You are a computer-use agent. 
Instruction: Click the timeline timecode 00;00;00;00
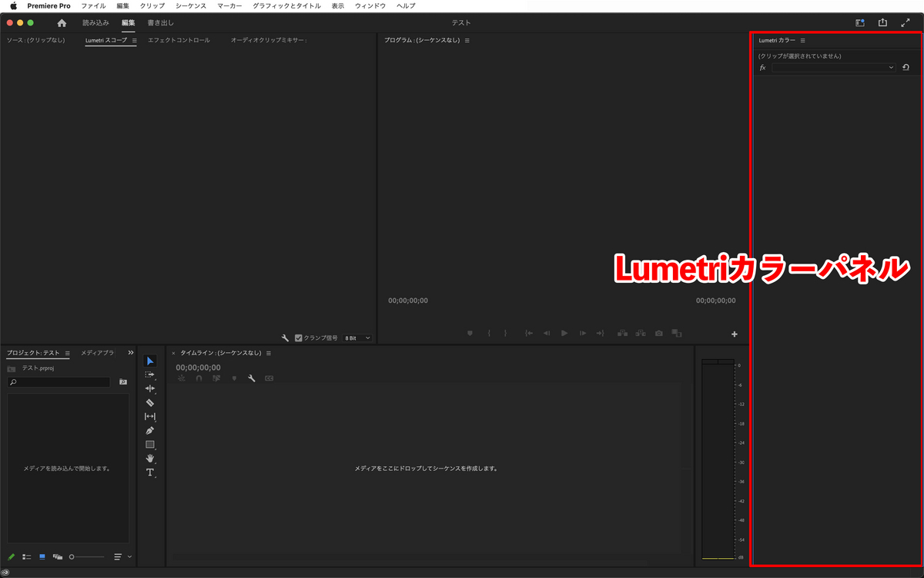(198, 368)
